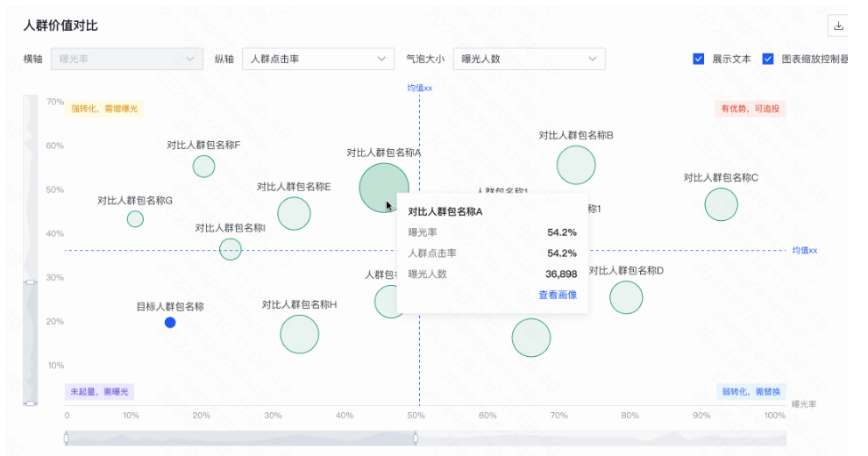Click the 有优势，可追投 quadrant tag
This screenshot has height=456, width=868.
751,109
